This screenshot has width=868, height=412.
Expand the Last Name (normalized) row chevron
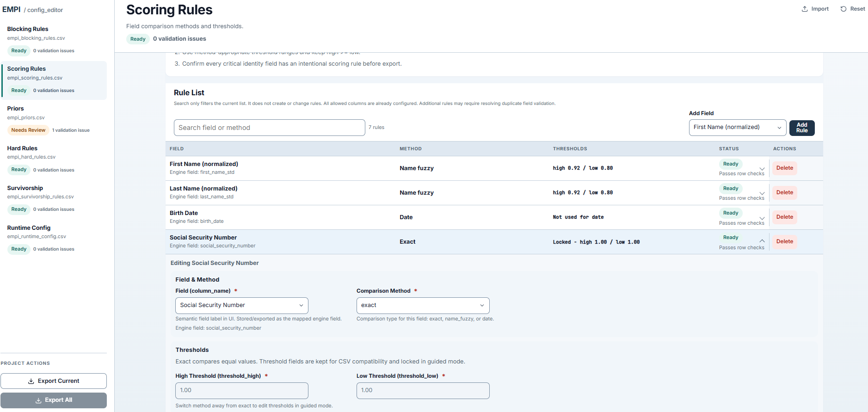tap(762, 193)
